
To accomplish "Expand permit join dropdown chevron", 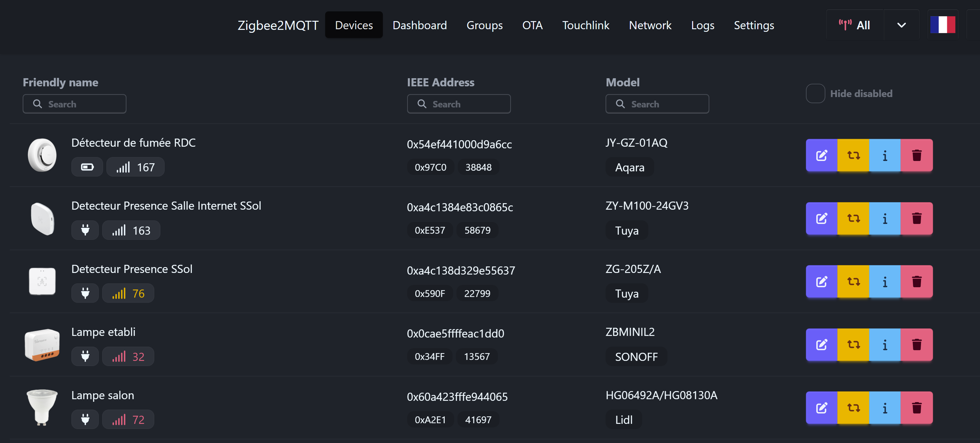I will click(x=901, y=25).
